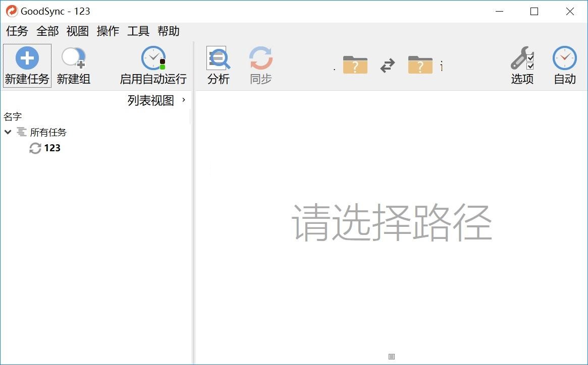Image resolution: width=588 pixels, height=365 pixels.
Task: Collapse the 所有任务 tree node
Action: (8, 132)
